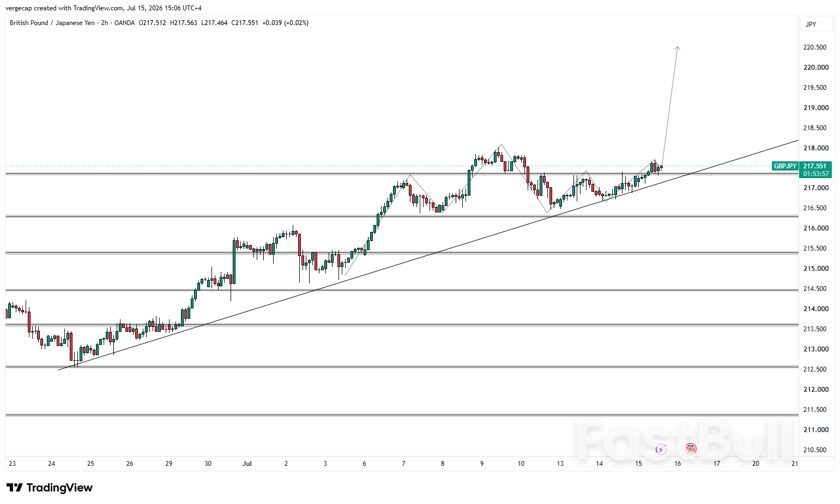Click the 220.500 price axis label

pyautogui.click(x=815, y=47)
